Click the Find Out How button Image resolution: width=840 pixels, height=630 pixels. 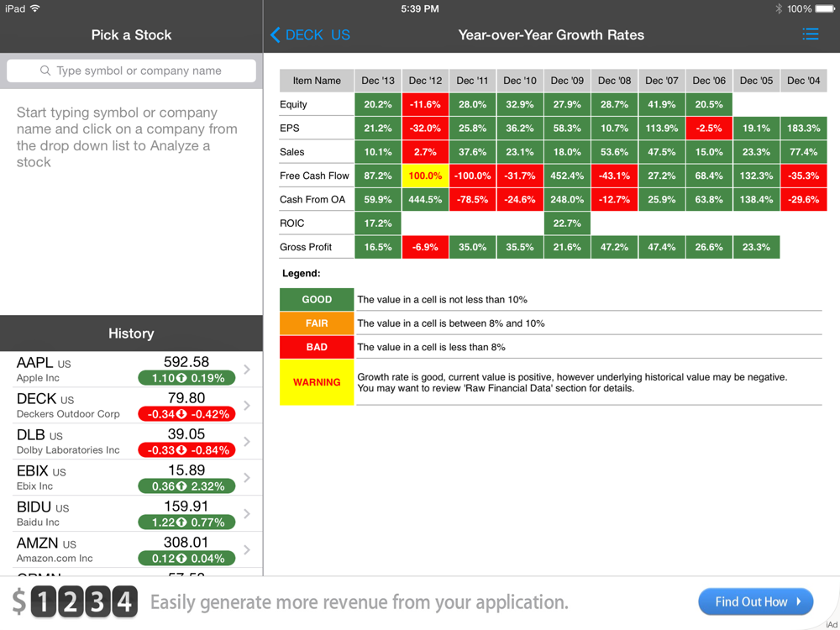pyautogui.click(x=755, y=601)
